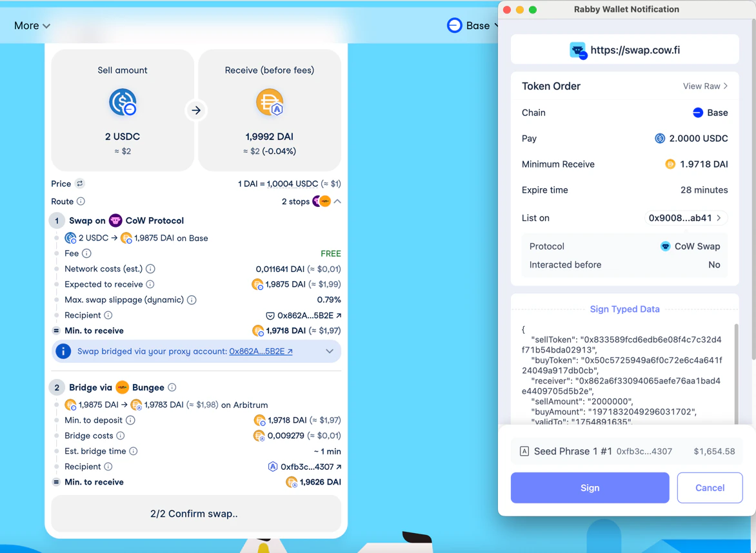The height and width of the screenshot is (553, 756).
Task: Click the USDC token icon under Sell amount
Action: click(123, 102)
